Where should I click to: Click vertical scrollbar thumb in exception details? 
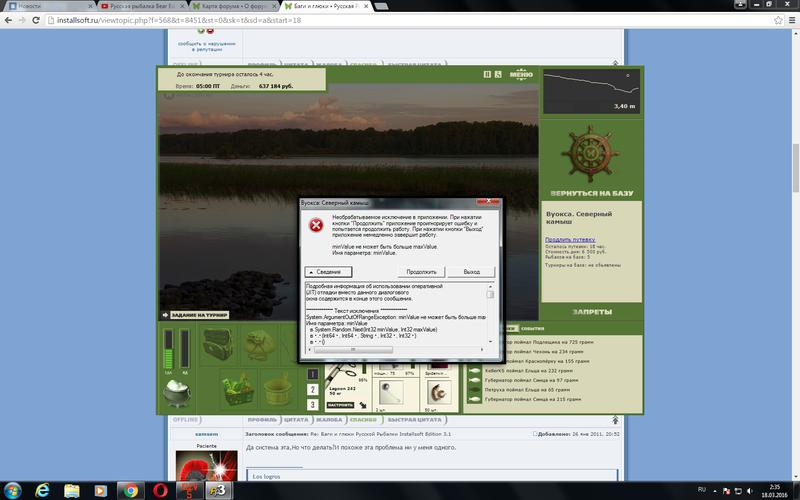coord(490,294)
